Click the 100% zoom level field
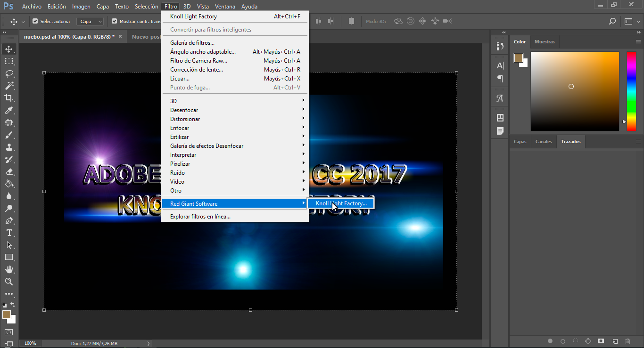Screen dimensions: 644x348 (x=30, y=343)
